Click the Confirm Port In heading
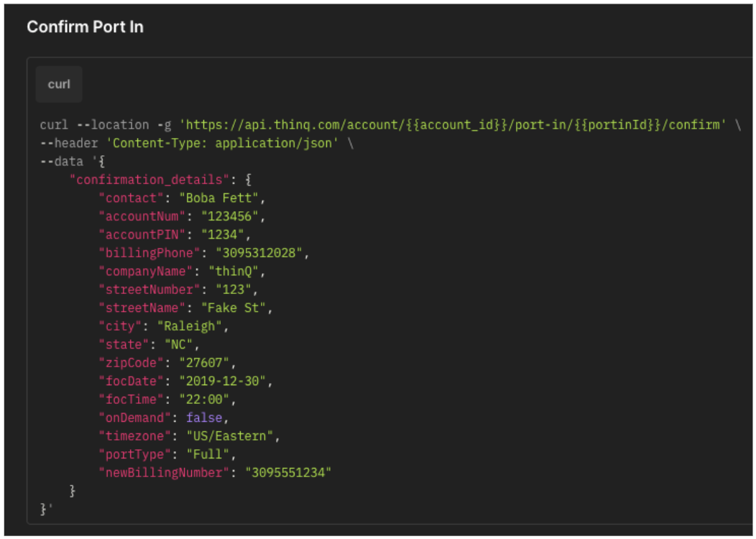The width and height of the screenshot is (756, 539). click(x=85, y=27)
